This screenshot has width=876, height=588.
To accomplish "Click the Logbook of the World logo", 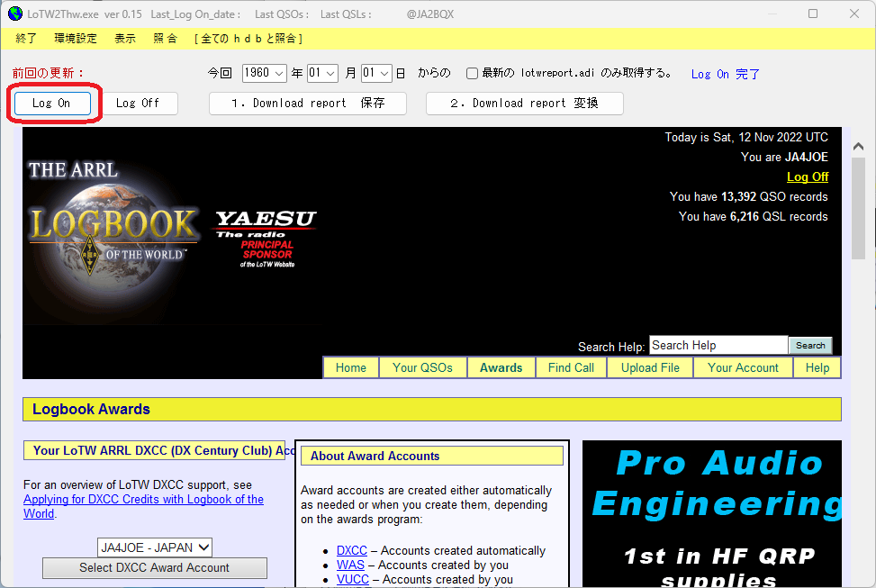I will pos(113,226).
